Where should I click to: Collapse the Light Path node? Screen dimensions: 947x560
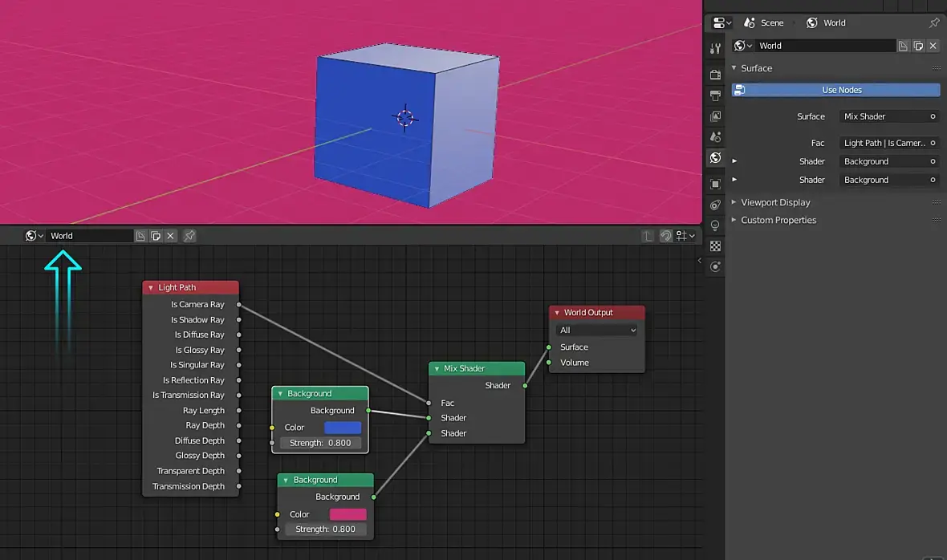[x=150, y=287]
